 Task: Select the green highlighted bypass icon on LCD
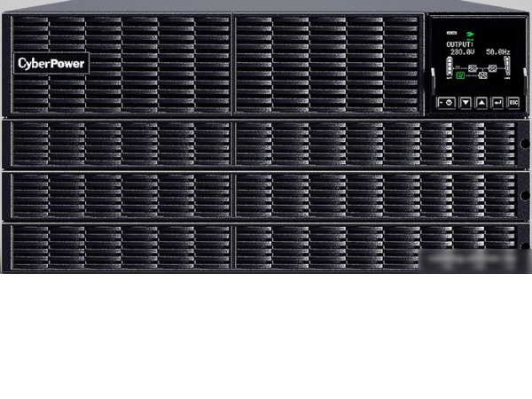[x=460, y=75]
